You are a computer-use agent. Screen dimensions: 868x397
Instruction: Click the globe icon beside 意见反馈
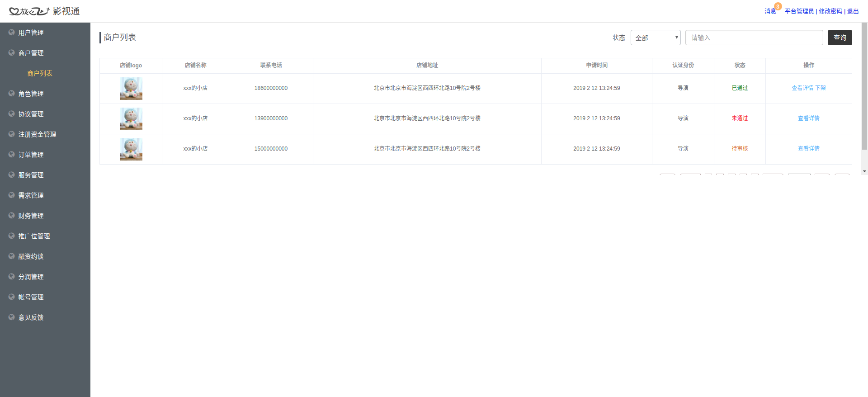[x=12, y=317]
